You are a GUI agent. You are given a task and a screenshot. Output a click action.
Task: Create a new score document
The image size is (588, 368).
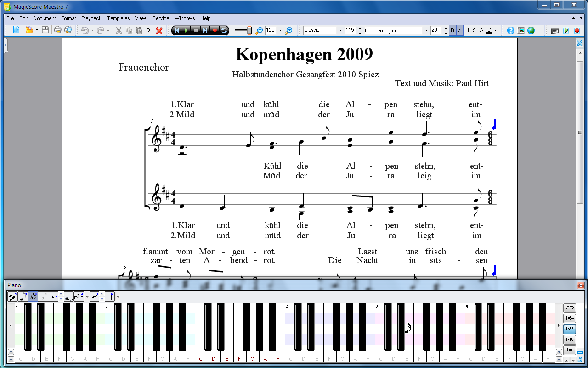16,30
